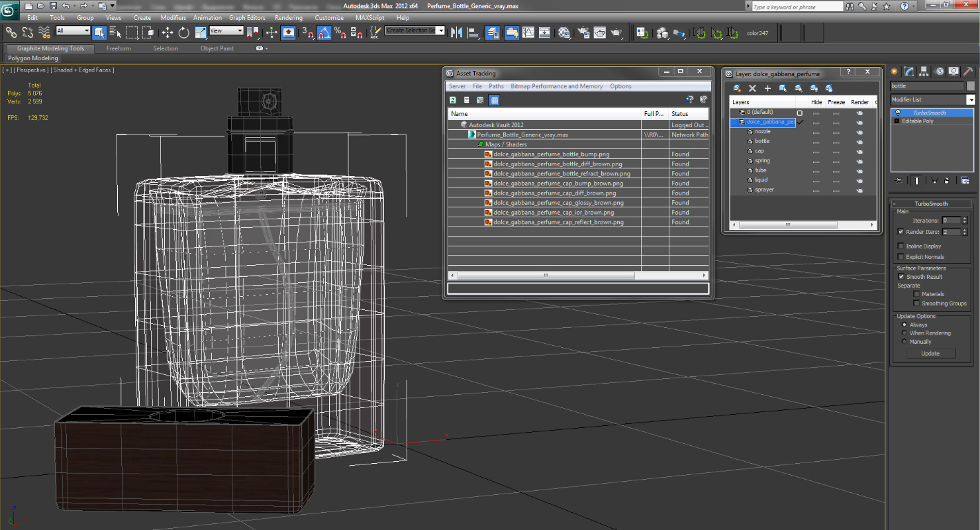Toggle the 3D Snaps button
Viewport: 980px width, 530px height.
pyautogui.click(x=308, y=32)
